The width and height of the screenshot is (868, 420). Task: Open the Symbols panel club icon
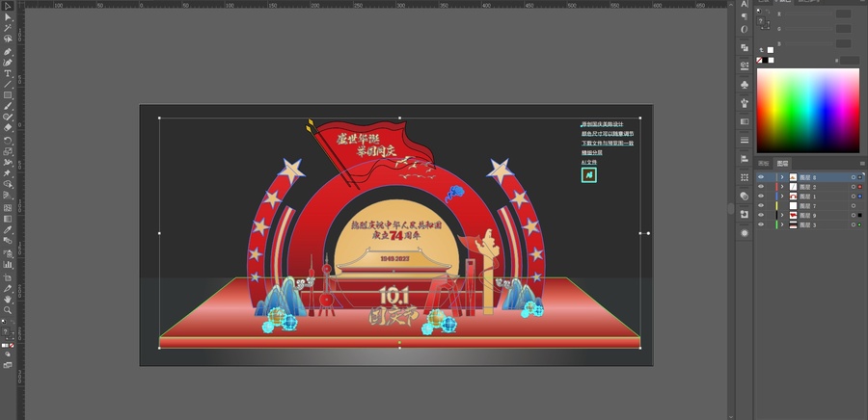click(x=744, y=85)
